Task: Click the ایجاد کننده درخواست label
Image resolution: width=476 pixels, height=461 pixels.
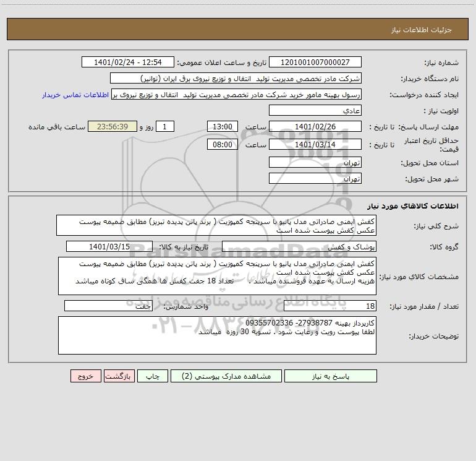Action: [424, 95]
